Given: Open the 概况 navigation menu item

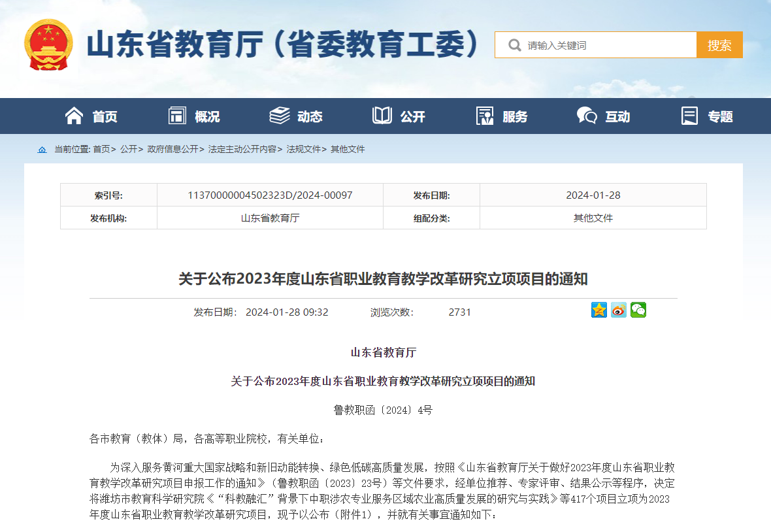Looking at the screenshot, I should [x=207, y=116].
